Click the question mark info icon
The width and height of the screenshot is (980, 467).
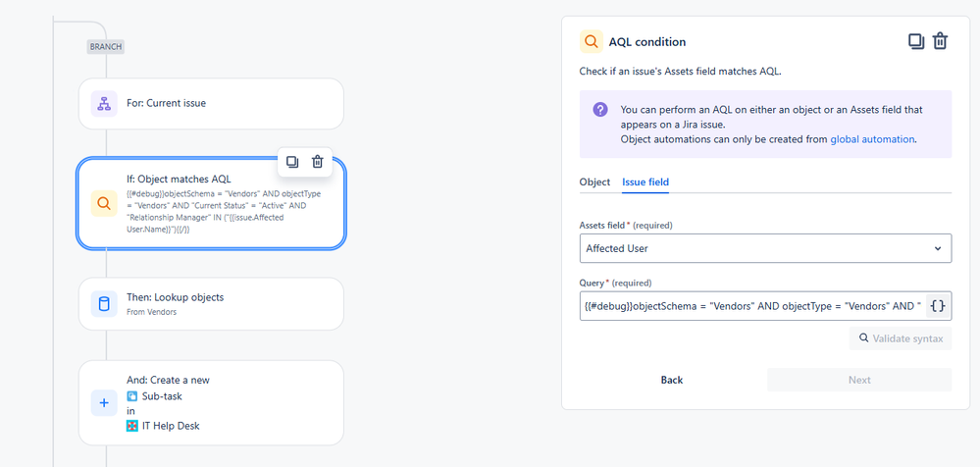click(600, 110)
